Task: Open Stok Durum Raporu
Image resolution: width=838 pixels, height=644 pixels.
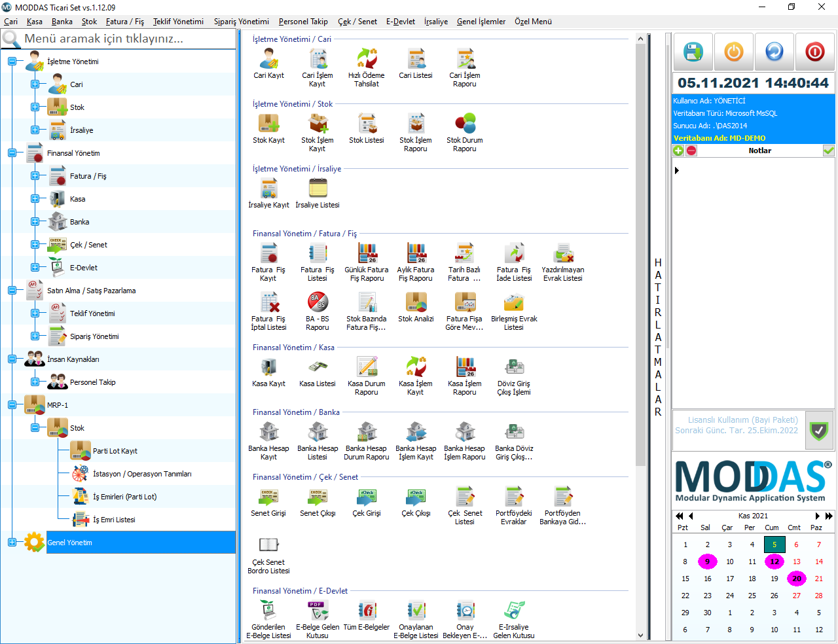Action: tap(465, 132)
